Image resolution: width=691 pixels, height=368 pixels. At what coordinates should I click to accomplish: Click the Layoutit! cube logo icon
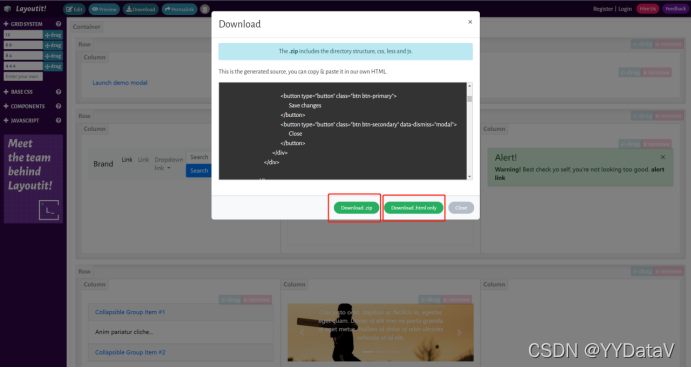pyautogui.click(x=7, y=9)
